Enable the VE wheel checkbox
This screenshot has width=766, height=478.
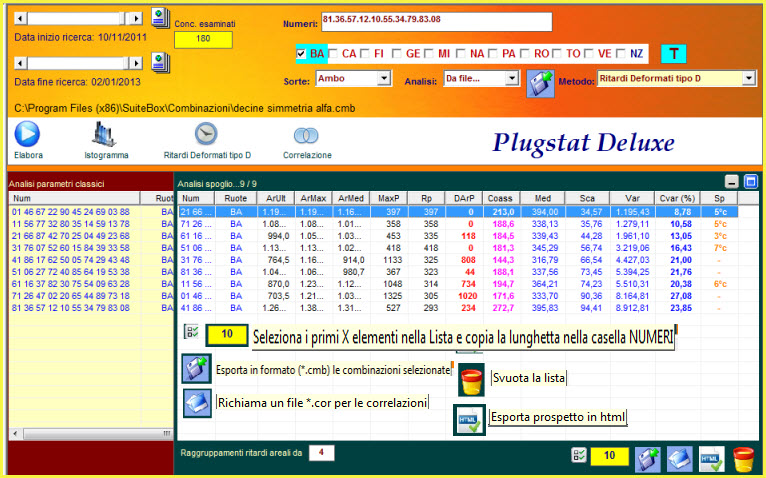click(x=589, y=54)
